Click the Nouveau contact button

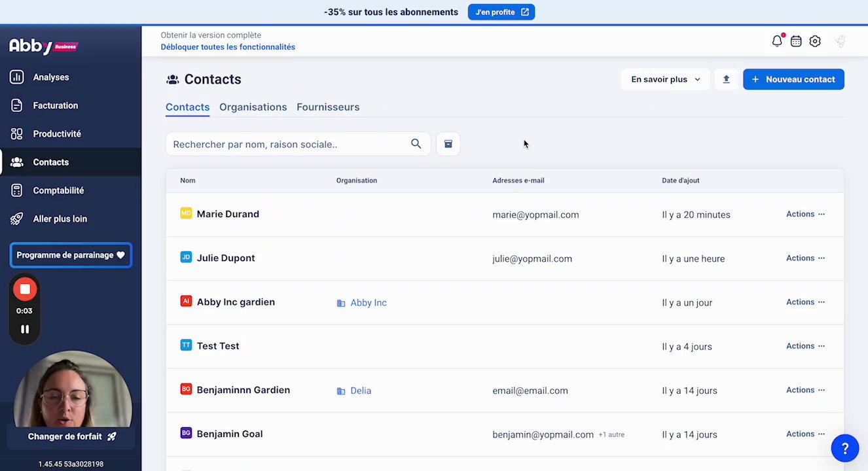[x=793, y=79]
